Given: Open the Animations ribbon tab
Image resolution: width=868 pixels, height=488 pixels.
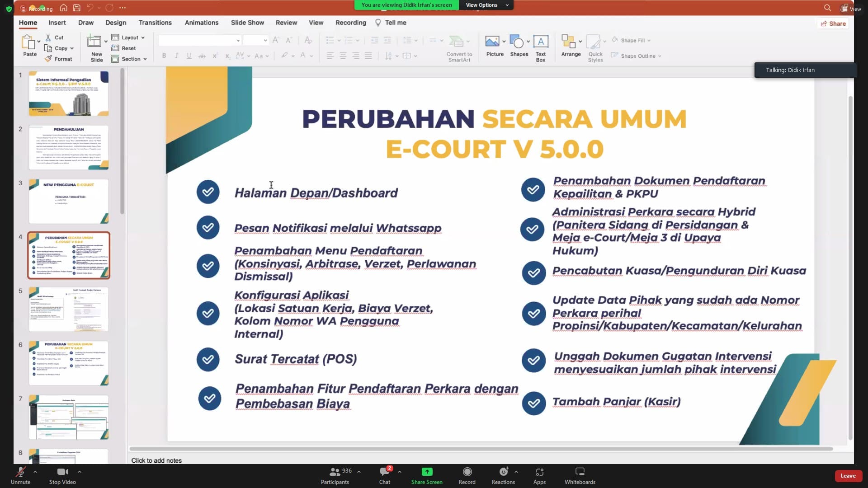Looking at the screenshot, I should click(x=202, y=23).
